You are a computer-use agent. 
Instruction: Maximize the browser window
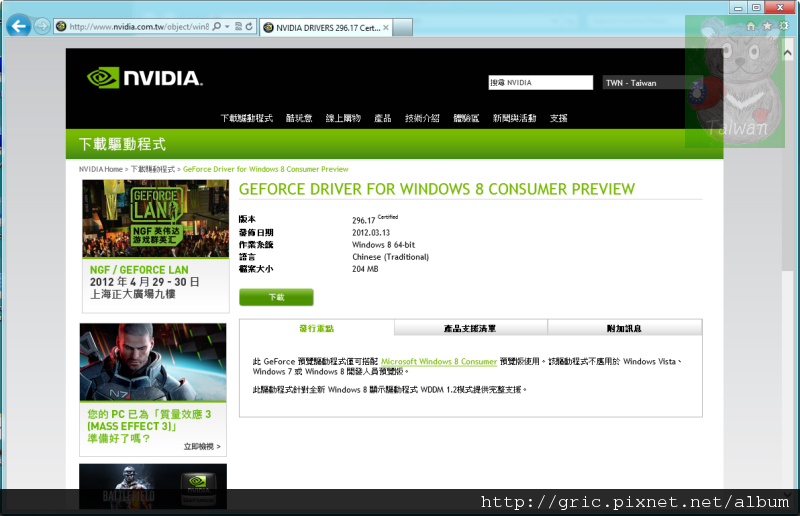coord(756,8)
